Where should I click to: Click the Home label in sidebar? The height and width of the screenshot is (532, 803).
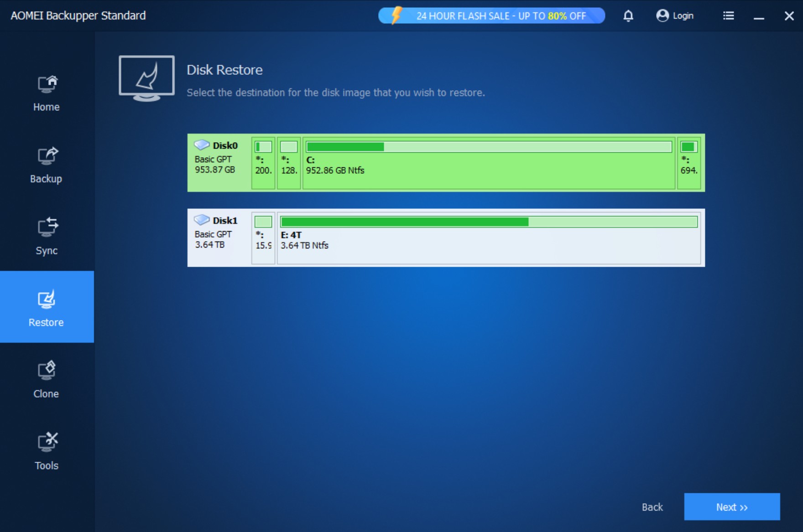[47, 107]
